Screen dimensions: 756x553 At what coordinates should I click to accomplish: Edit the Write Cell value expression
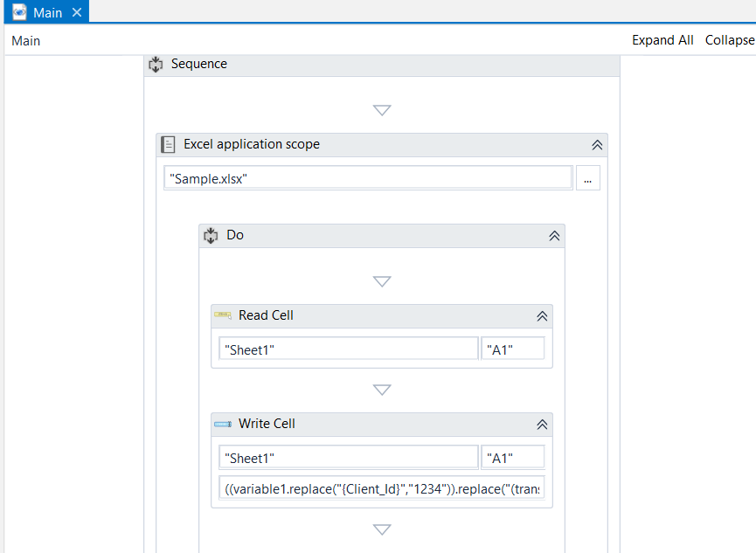(385, 489)
